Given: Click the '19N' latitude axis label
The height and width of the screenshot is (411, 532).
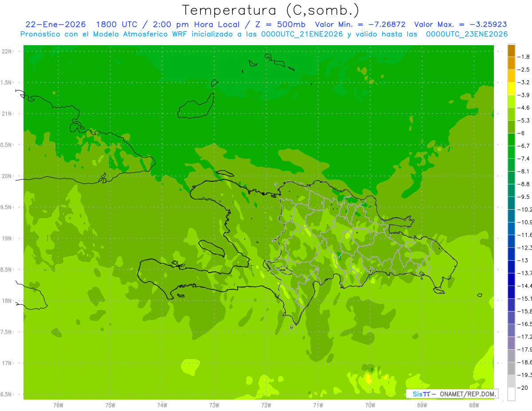Looking at the screenshot, I should [x=7, y=239].
